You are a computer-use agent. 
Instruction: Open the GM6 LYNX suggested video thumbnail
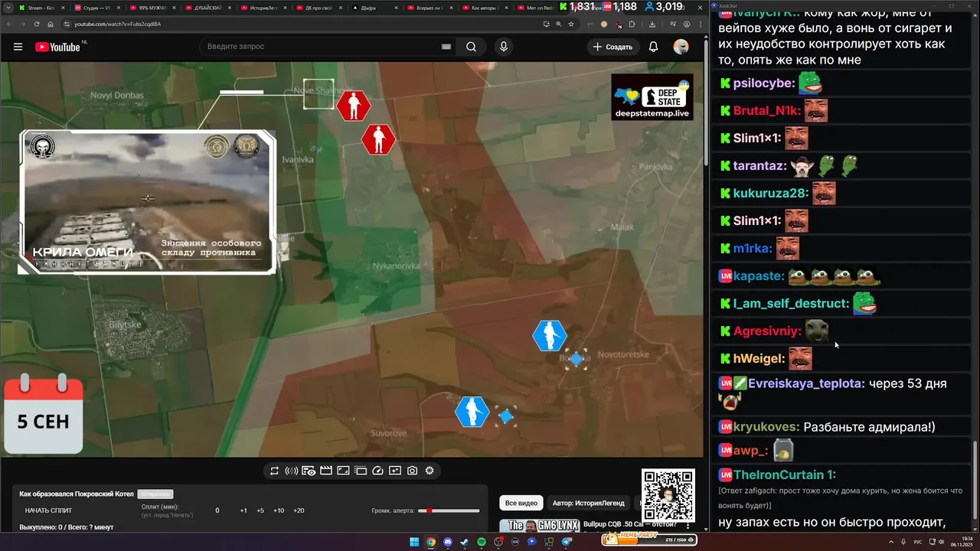click(539, 526)
